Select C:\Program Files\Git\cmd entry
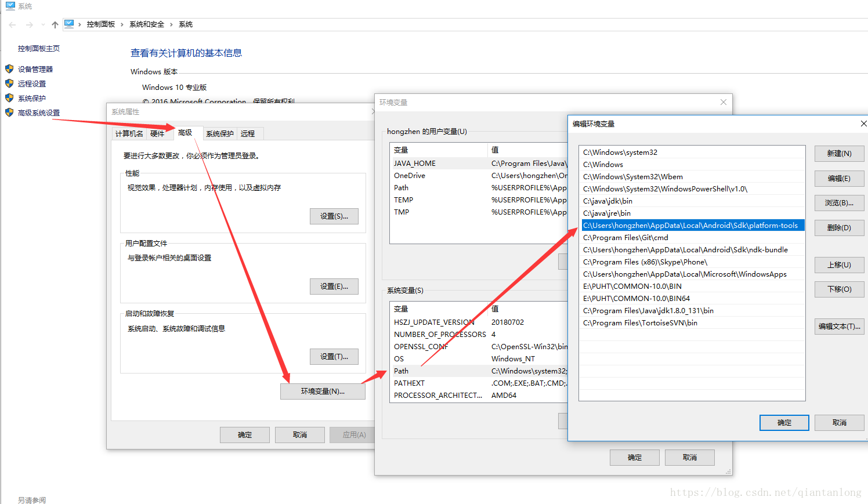 [x=692, y=238]
